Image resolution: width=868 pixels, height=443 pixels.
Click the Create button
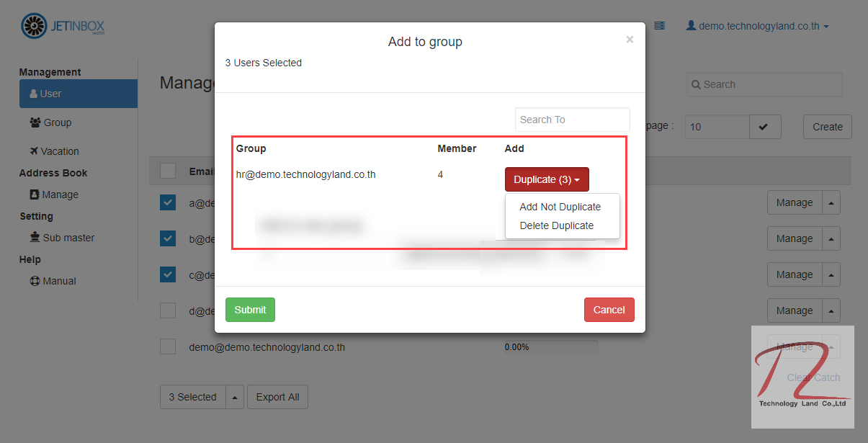tap(828, 127)
